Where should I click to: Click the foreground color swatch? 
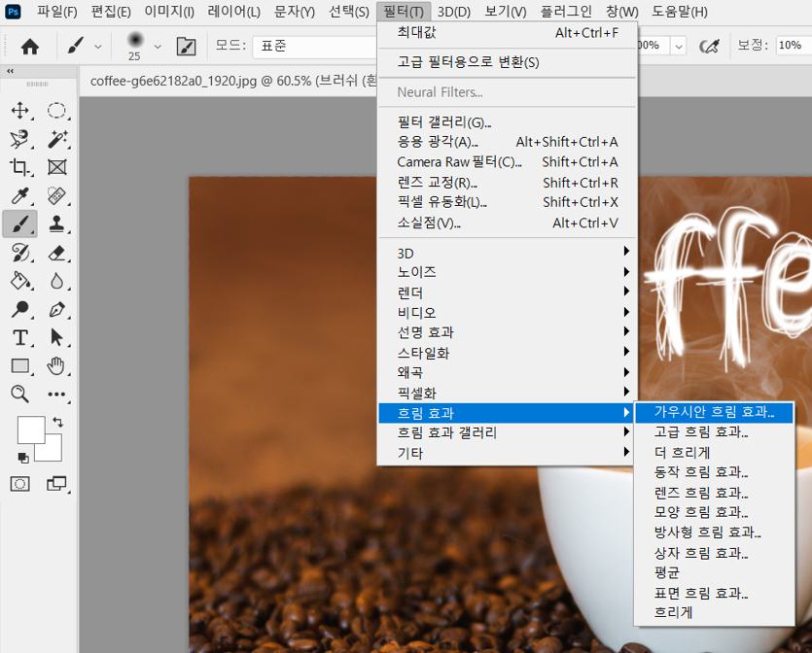pyautogui.click(x=31, y=430)
